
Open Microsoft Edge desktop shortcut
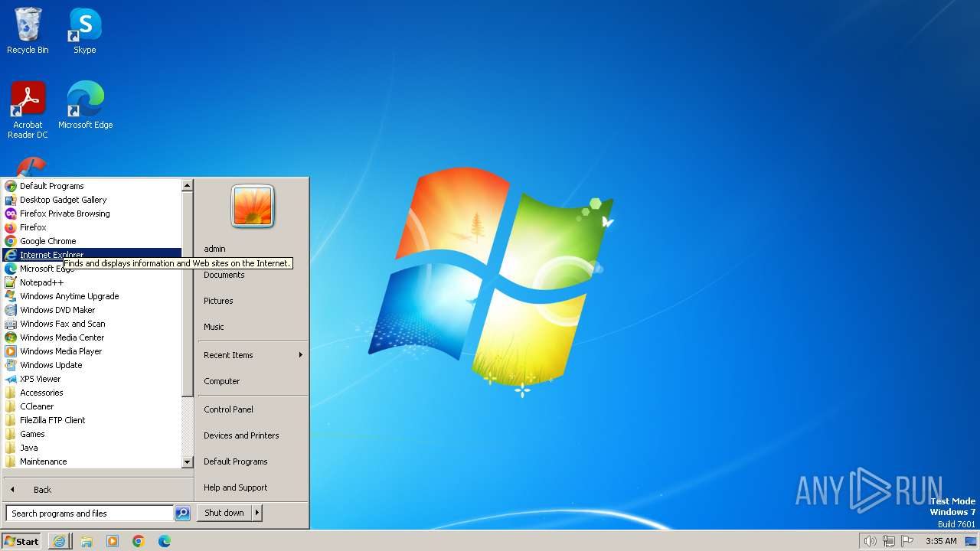85,105
